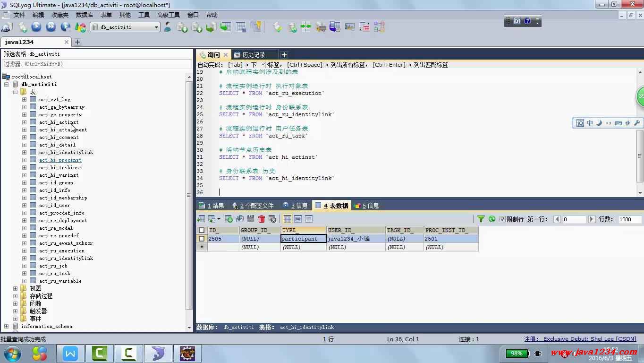The width and height of the screenshot is (644, 363).
Task: Click the first row number input field
Action: tap(574, 219)
